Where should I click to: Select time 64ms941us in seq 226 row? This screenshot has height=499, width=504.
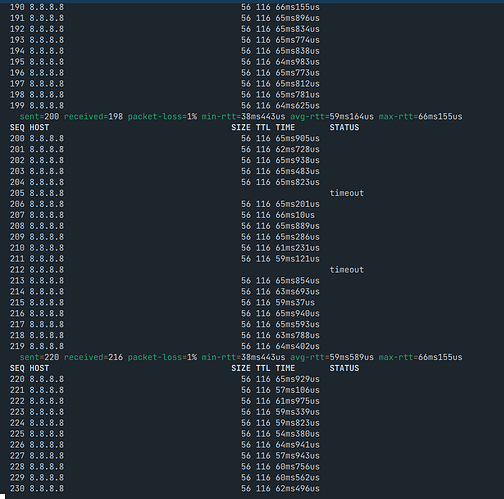point(297,445)
